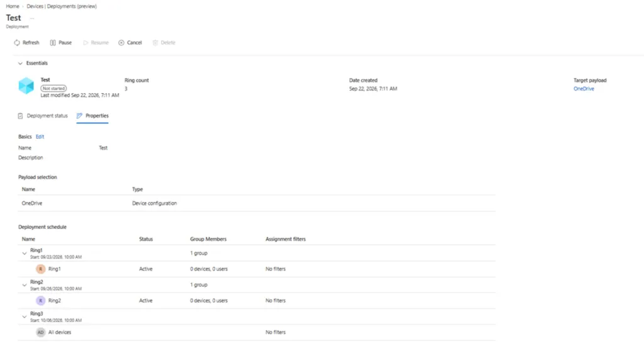Click 0 devices, 0 users for Ring1
Screen dimensions: 644x359
point(209,269)
